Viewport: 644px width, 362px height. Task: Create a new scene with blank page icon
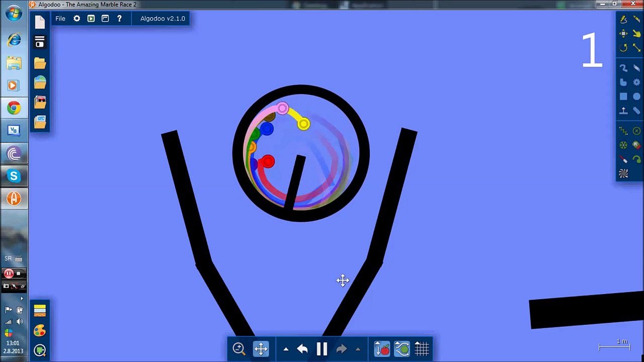coord(40,22)
